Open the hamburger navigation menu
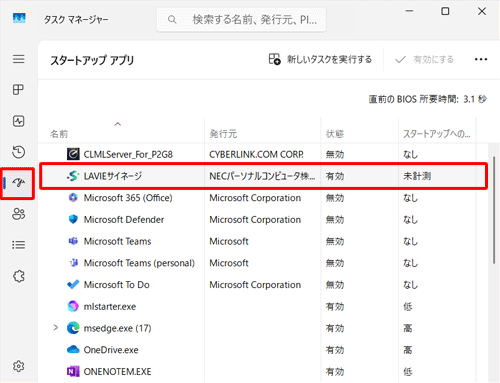This screenshot has width=500, height=383. point(19,59)
